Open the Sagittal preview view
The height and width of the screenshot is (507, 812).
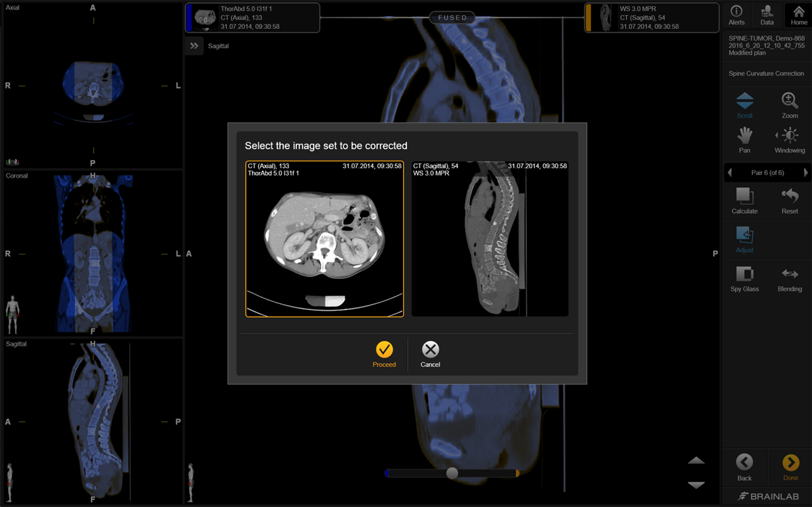point(93,422)
